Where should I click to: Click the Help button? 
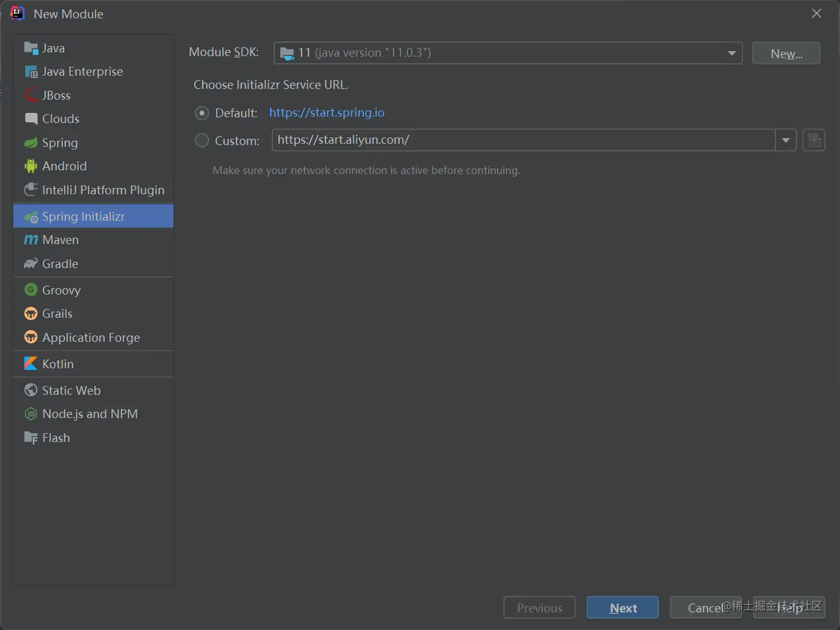click(789, 607)
